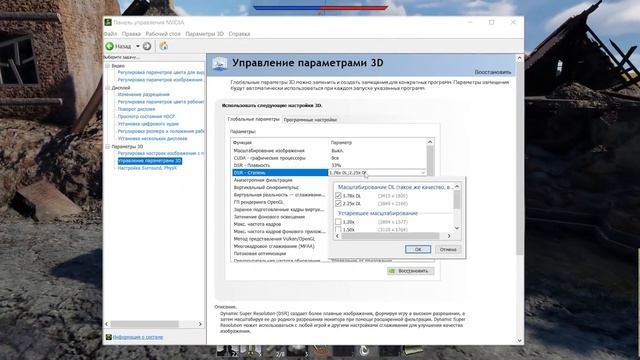The height and width of the screenshot is (360, 640).
Task: Click the NVIDIA logo in the title bar
Action: [x=108, y=22]
